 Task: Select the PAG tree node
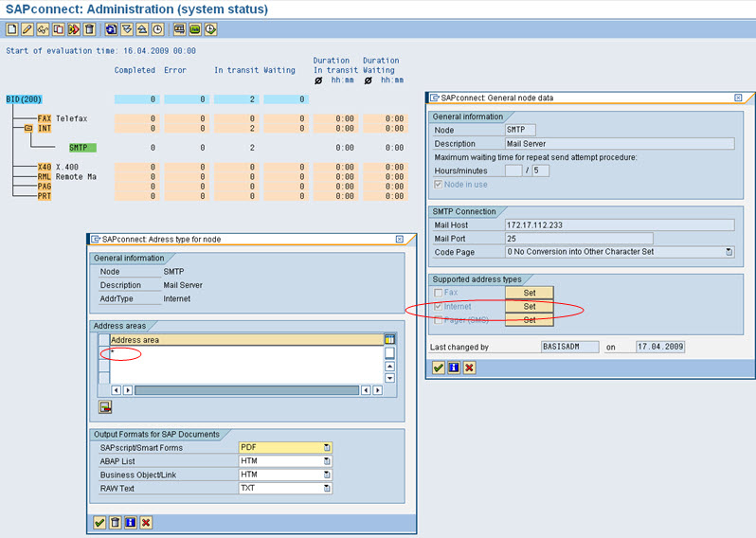coord(45,186)
